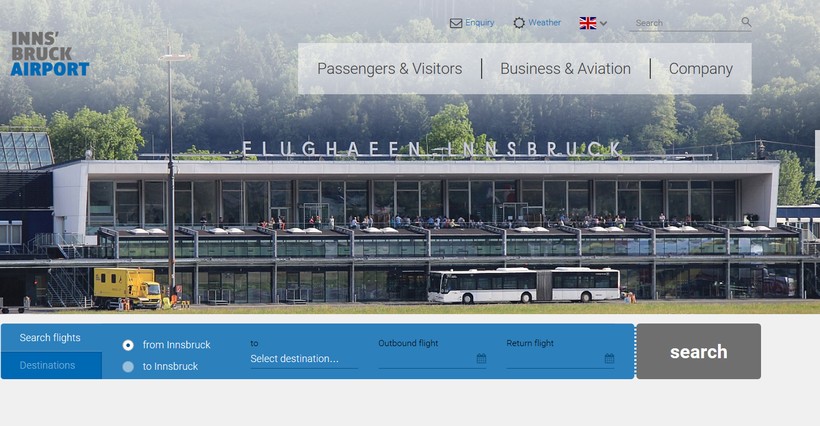This screenshot has width=820, height=426.
Task: Click into the top Search input field
Action: 685,23
